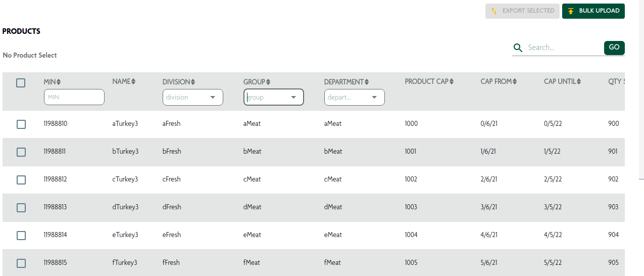644x276 pixels.
Task: Click MIN value 11988812
Action: (55, 179)
